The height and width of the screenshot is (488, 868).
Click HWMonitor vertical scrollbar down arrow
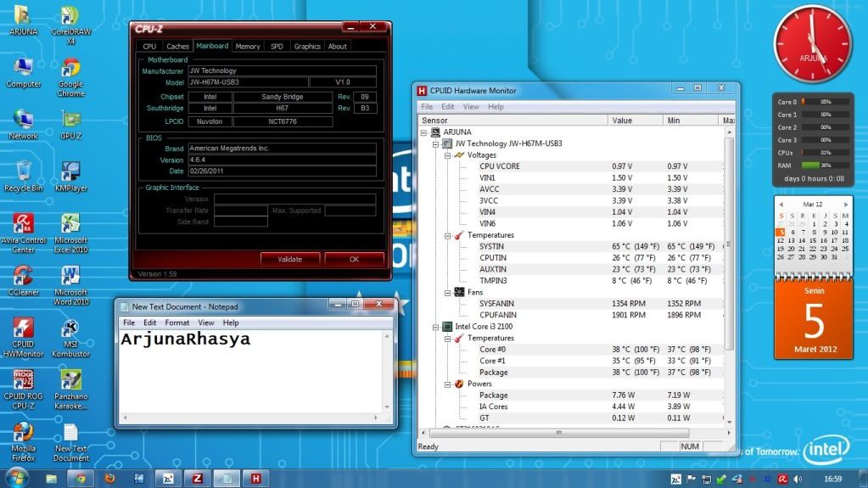pos(729,422)
